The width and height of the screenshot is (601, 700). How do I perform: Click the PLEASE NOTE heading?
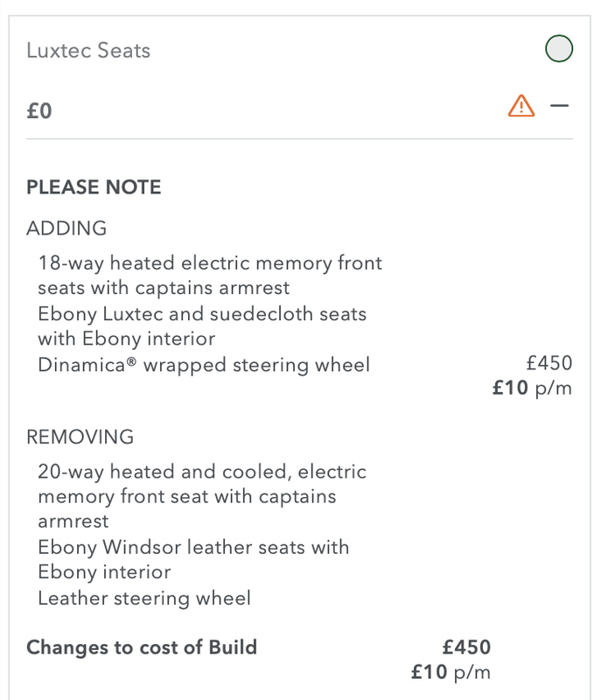94,187
